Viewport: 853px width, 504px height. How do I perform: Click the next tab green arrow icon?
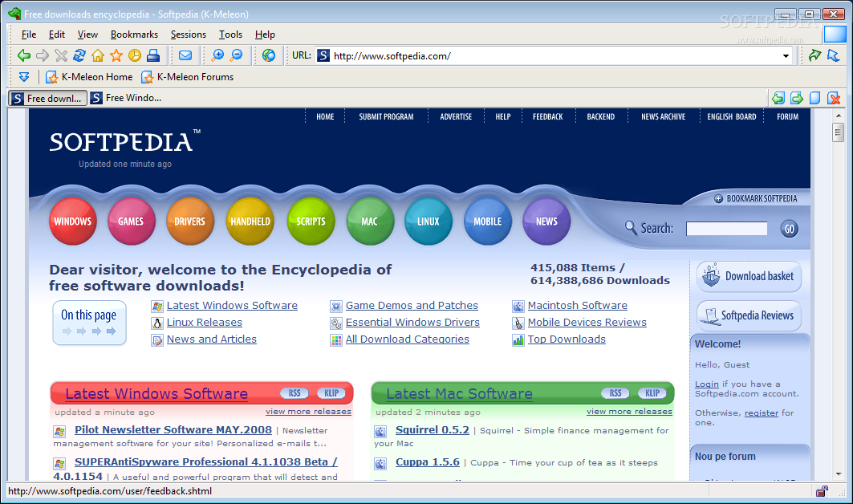coord(796,98)
